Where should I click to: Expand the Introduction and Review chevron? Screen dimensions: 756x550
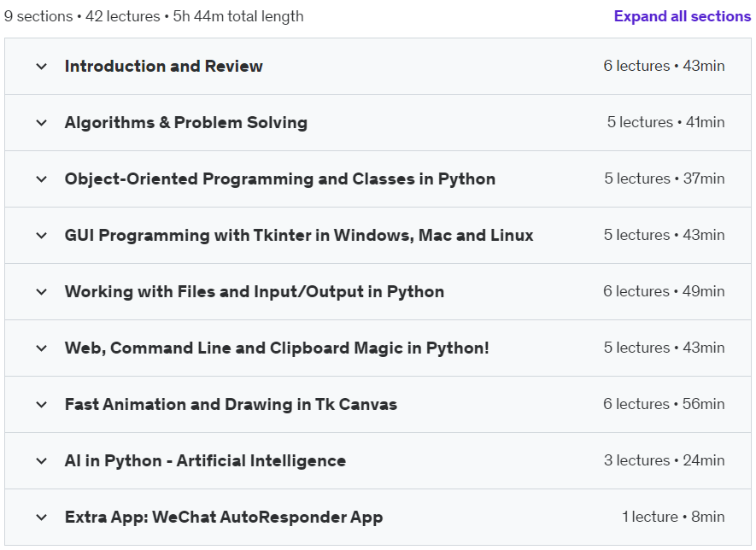[x=42, y=67]
